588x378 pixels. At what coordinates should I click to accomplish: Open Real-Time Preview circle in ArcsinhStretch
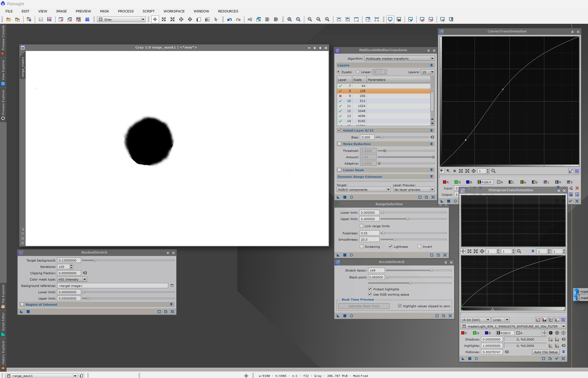(x=351, y=316)
